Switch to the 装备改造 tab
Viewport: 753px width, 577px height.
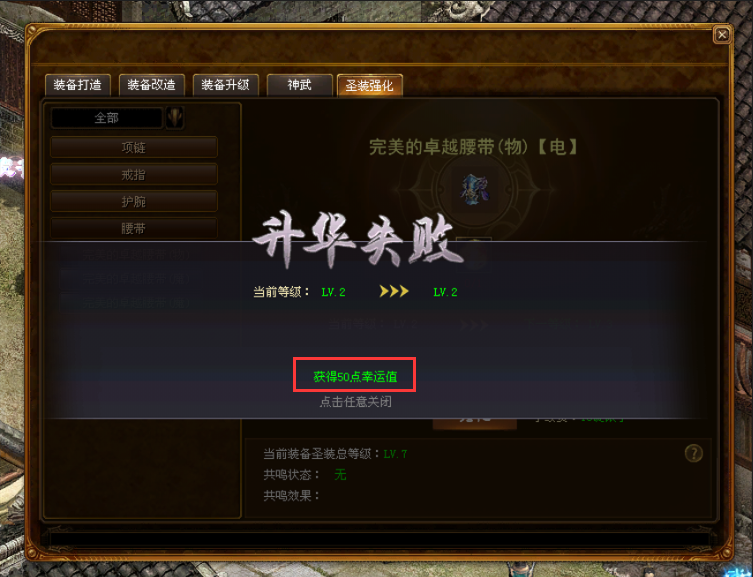pos(152,85)
